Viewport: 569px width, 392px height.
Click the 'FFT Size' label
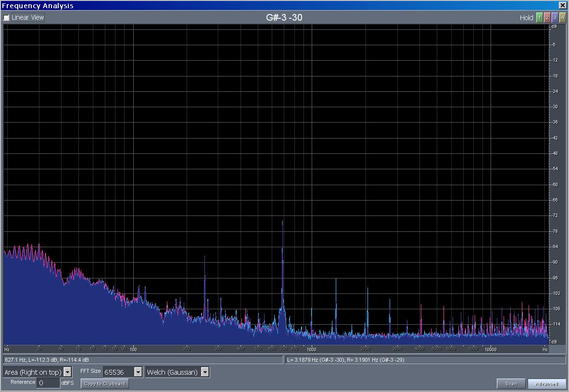[90, 371]
